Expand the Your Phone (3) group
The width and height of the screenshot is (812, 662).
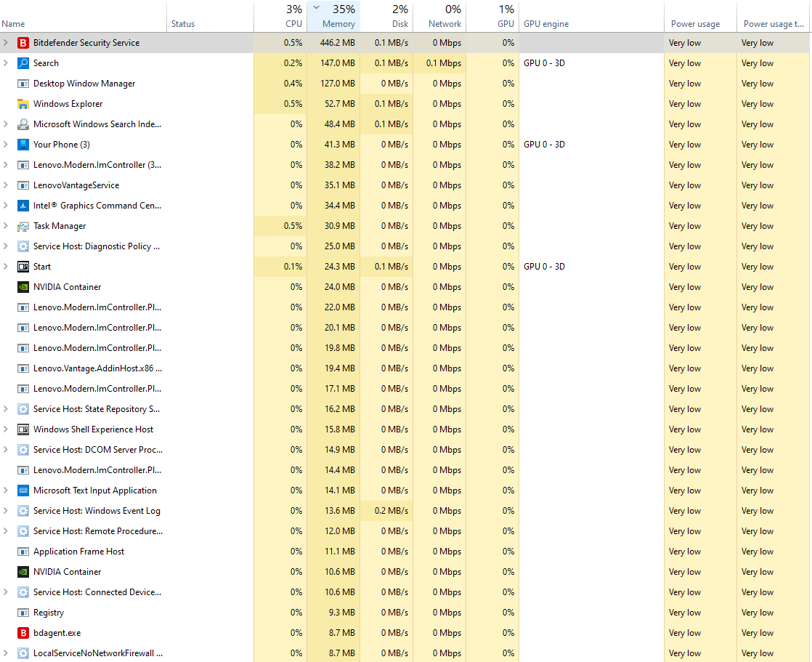pos(6,145)
